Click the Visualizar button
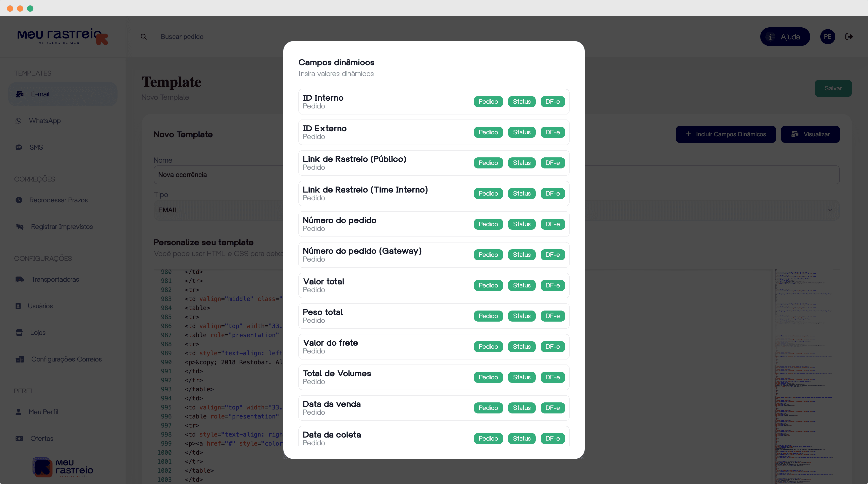The width and height of the screenshot is (868, 484). tap(810, 134)
